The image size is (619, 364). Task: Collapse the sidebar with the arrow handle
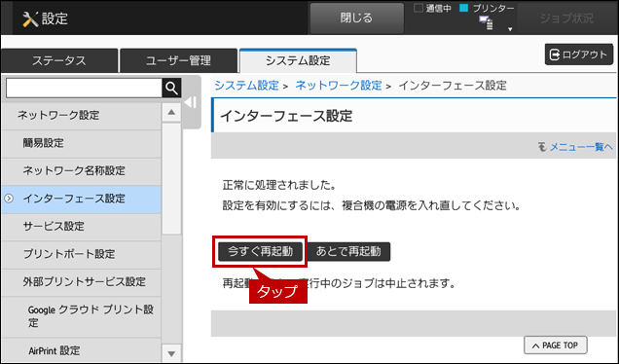(x=191, y=102)
